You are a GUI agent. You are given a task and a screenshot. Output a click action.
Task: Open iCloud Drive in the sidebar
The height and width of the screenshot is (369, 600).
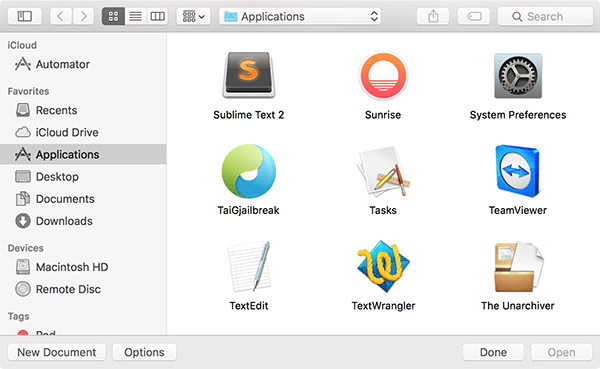click(83, 132)
